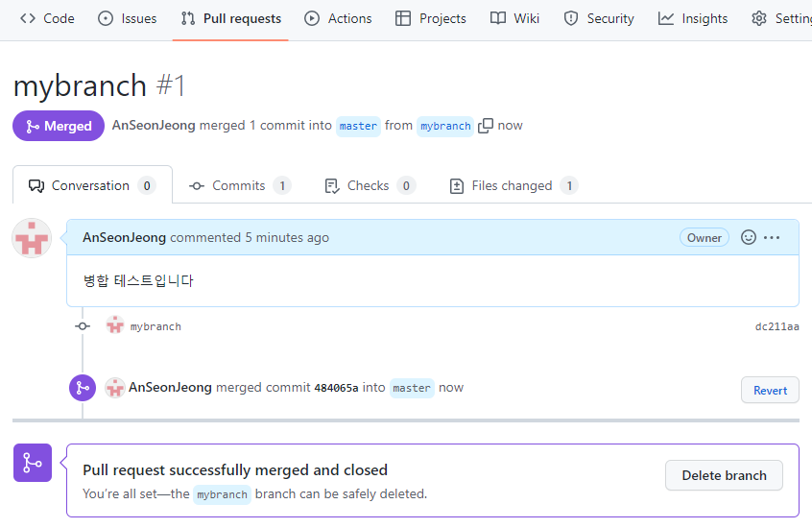This screenshot has height=528, width=812.
Task: Switch to the Commits tab
Action: pyautogui.click(x=240, y=185)
